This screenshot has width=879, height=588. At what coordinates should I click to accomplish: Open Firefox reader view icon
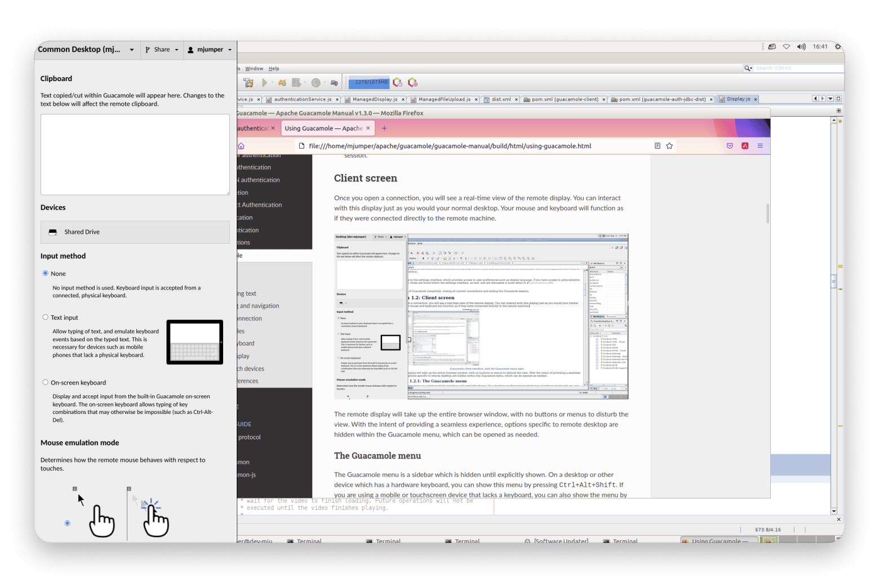tap(657, 146)
